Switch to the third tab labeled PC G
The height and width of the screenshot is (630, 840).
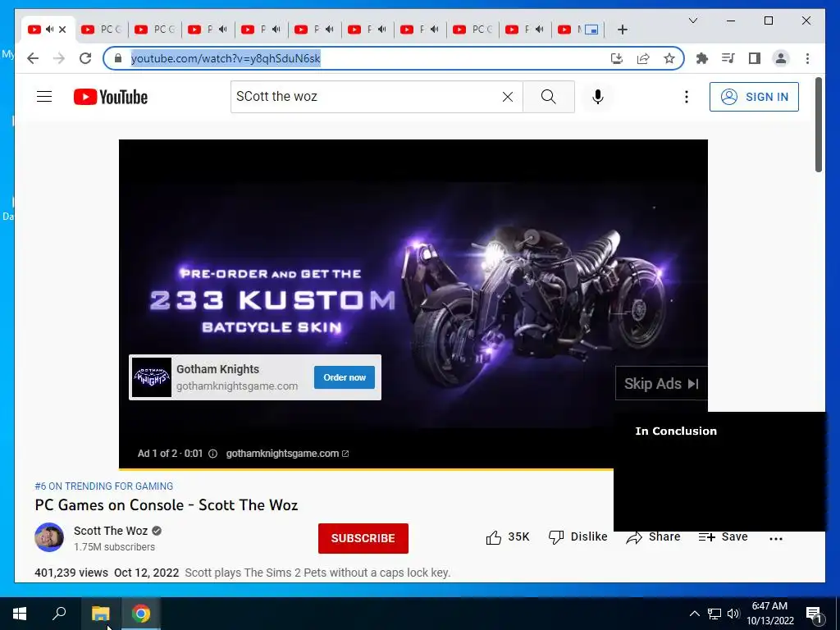155,30
